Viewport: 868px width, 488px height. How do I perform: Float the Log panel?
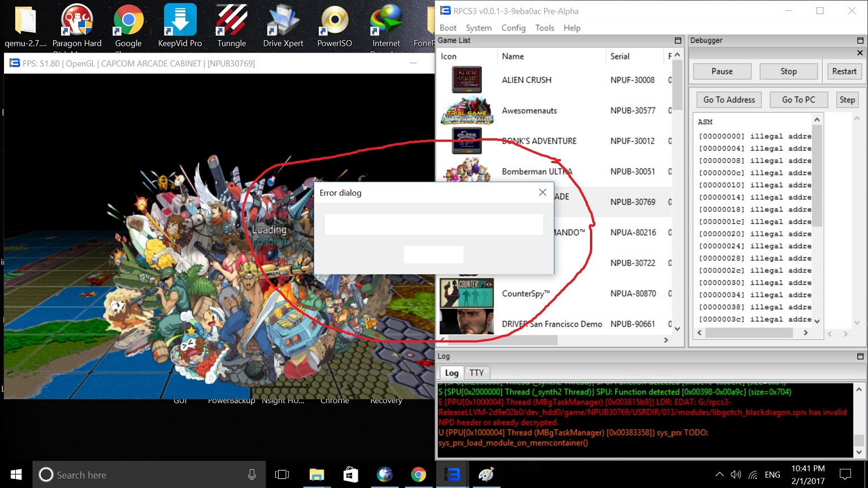click(x=860, y=356)
